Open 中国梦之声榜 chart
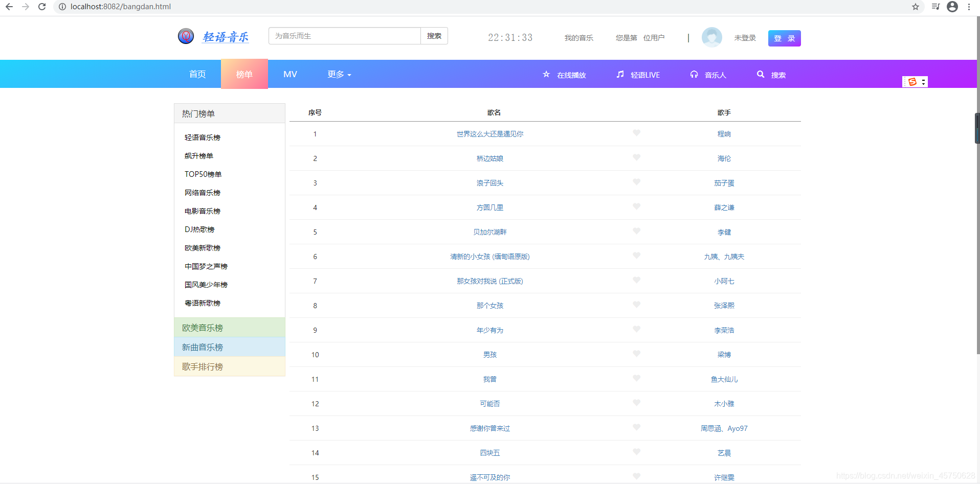Image resolution: width=980 pixels, height=485 pixels. 206,266
